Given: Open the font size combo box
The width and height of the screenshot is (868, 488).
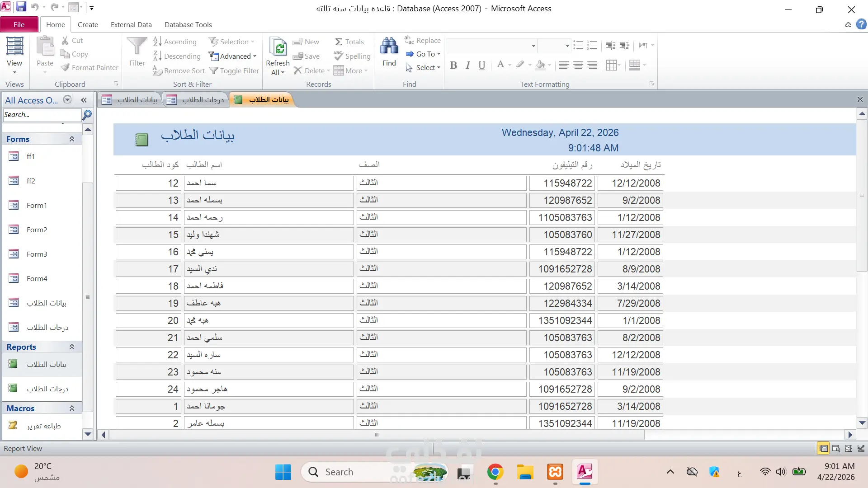Looking at the screenshot, I should (555, 46).
